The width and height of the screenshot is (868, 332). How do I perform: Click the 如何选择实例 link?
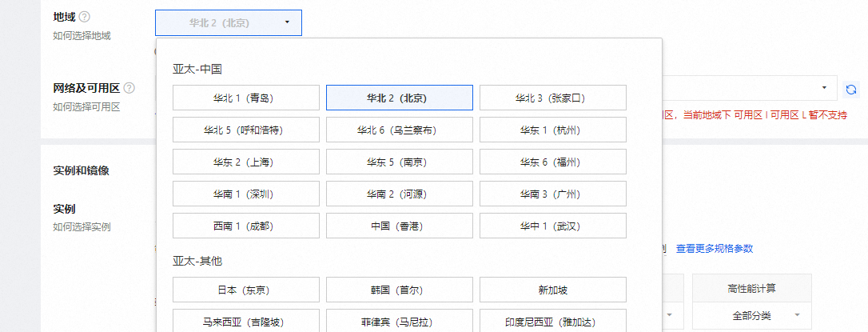coord(82,226)
